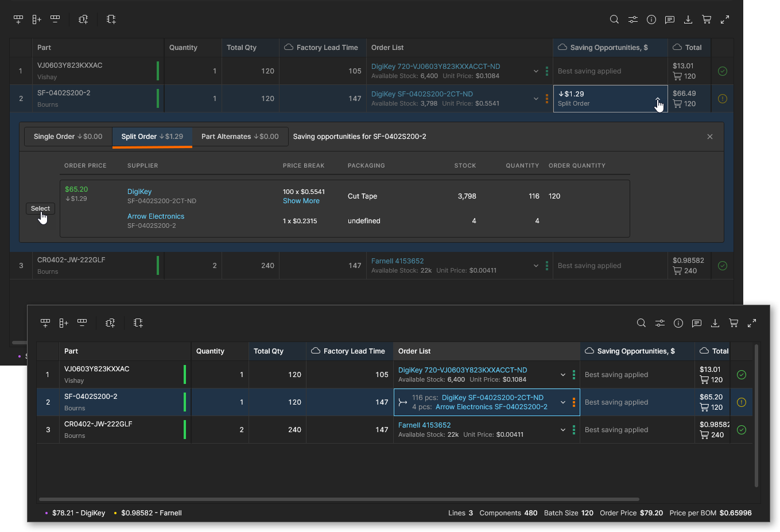780x532 pixels.
Task: Open the filter settings sliders icon in the top toolbar
Action: [x=632, y=20]
